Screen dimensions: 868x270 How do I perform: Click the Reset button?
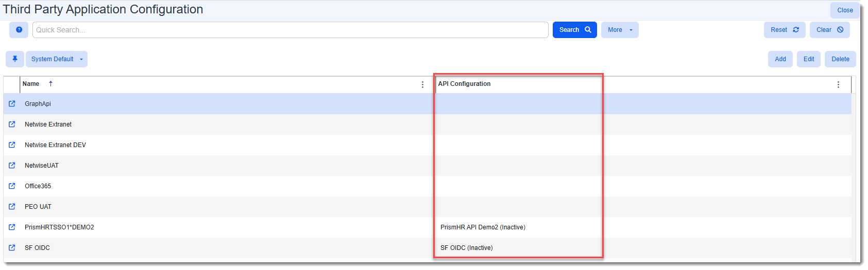(784, 30)
